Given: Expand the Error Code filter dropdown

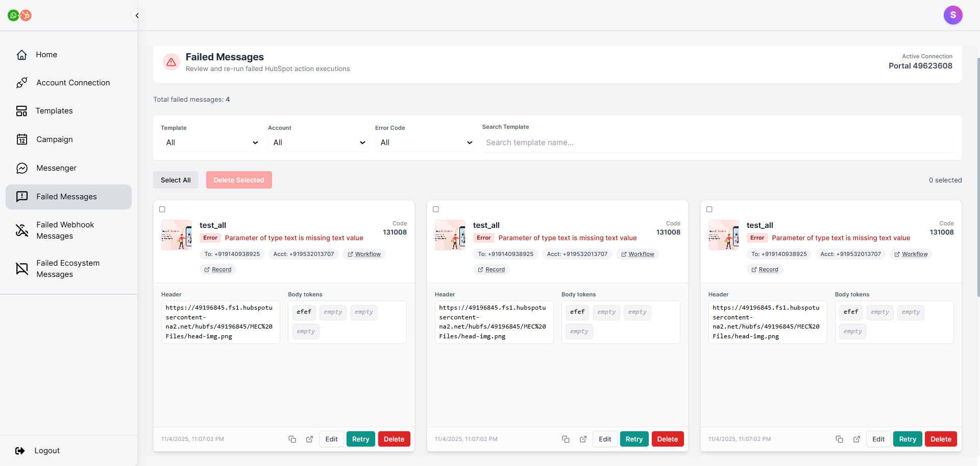Looking at the screenshot, I should tap(426, 143).
